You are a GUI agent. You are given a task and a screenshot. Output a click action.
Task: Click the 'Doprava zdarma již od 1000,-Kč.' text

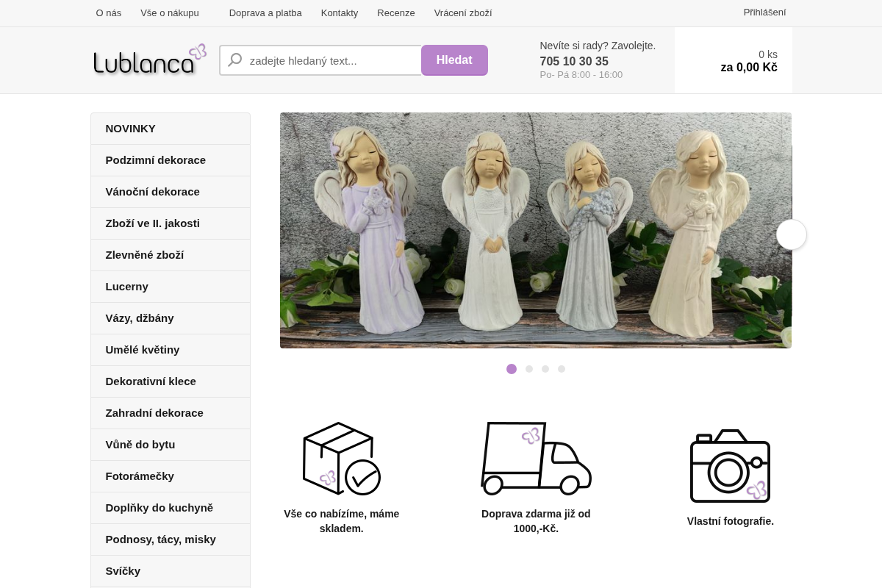point(536,521)
